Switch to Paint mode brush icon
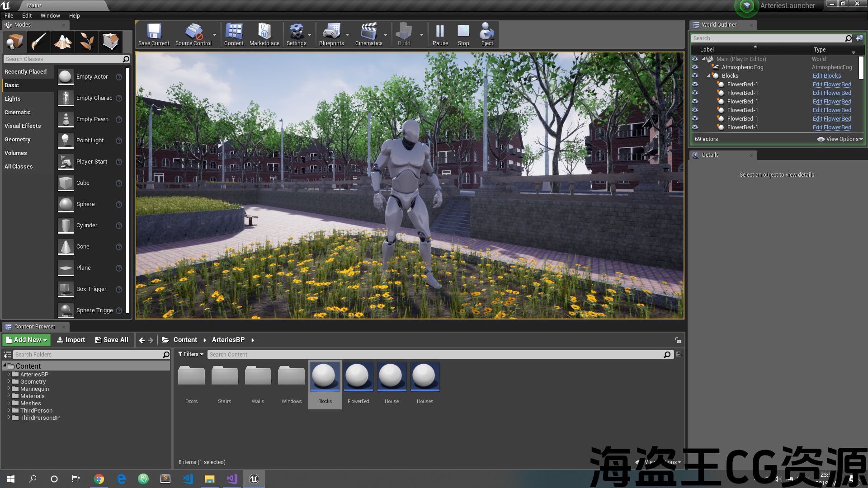 [39, 42]
